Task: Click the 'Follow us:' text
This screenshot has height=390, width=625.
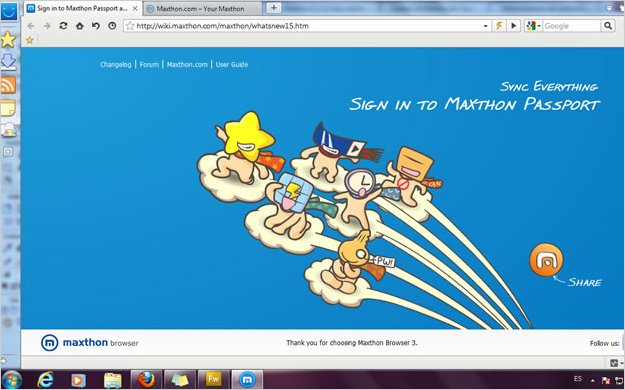Action: [604, 343]
